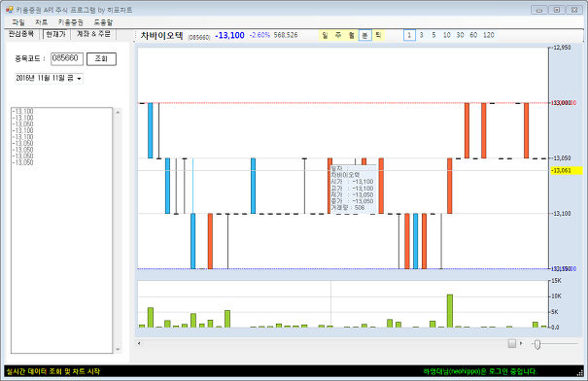This screenshot has width=588, height=381.
Task: Click the 15K volume axis label
Action: pos(557,281)
